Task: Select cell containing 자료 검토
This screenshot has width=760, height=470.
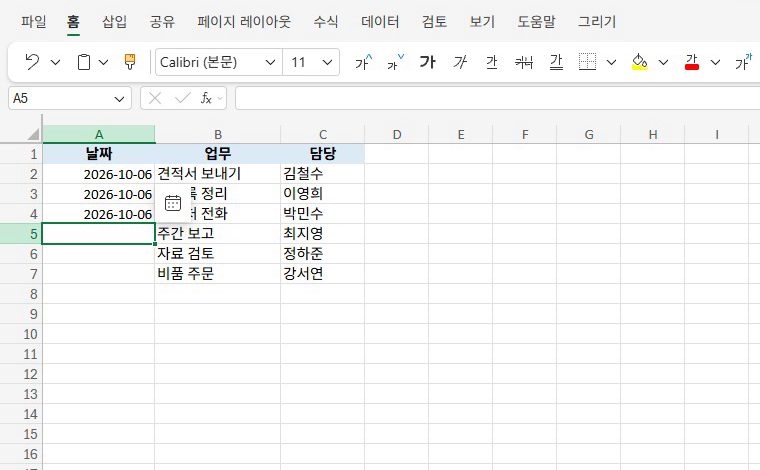Action: (x=218, y=253)
